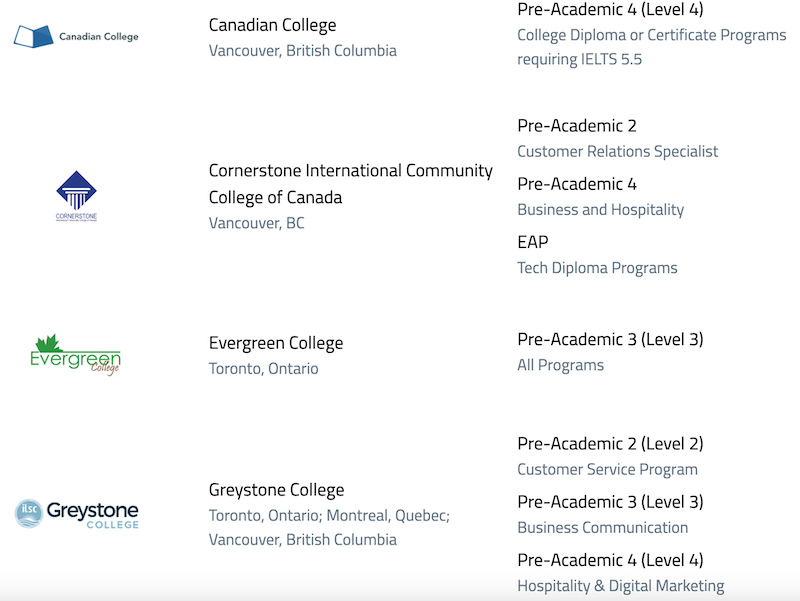This screenshot has width=800, height=601.
Task: Click the Vancouver, BC location text
Action: [x=257, y=223]
